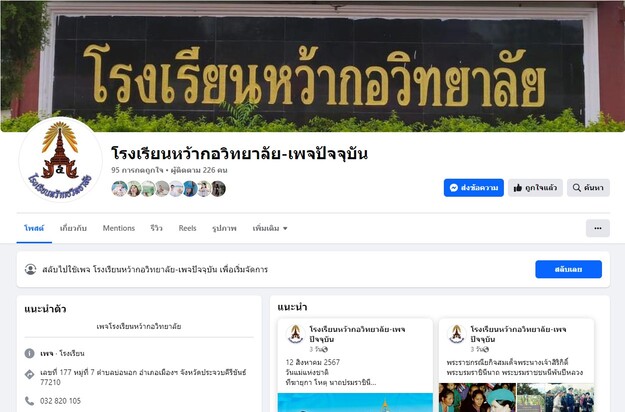This screenshot has width=625, height=412.
Task: Click the last follower avatar in row
Action: coord(218,188)
